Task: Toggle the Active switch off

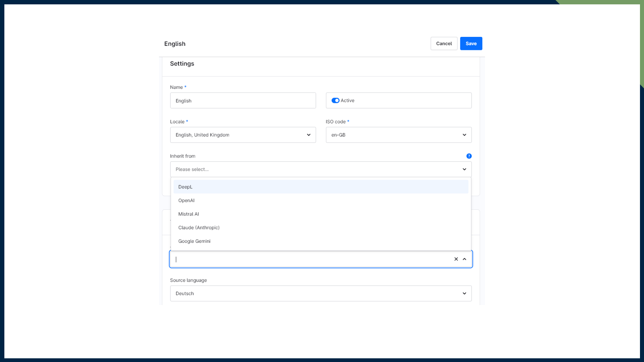Action: click(x=335, y=101)
